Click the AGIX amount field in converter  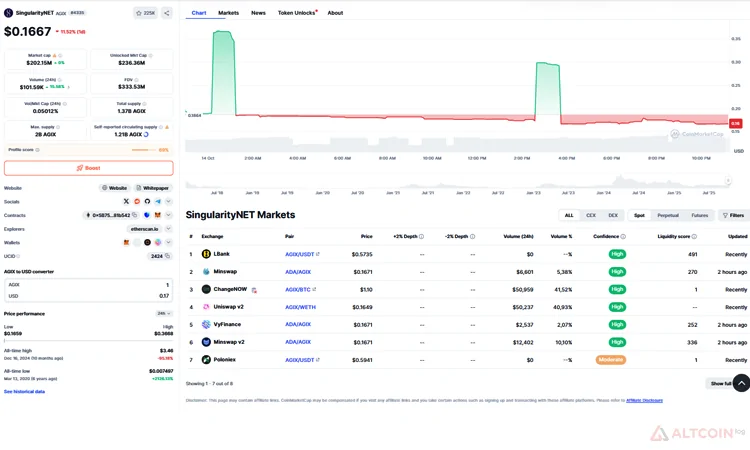coord(88,285)
